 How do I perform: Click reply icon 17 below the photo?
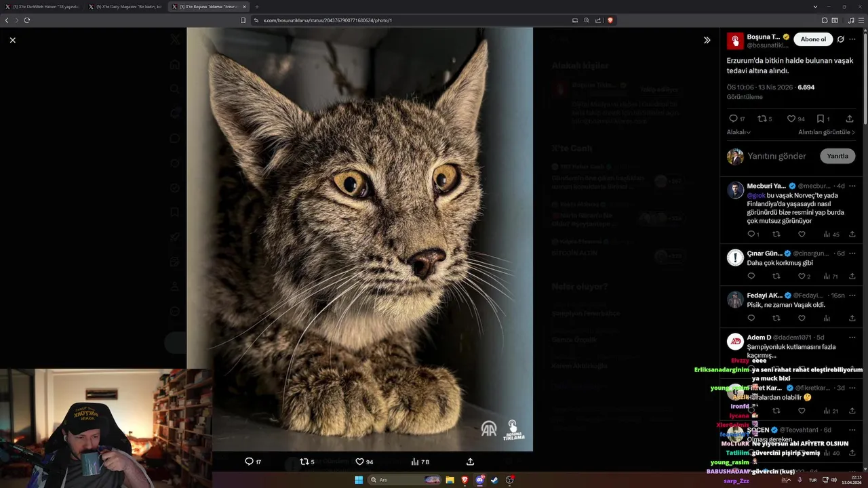pos(253,462)
